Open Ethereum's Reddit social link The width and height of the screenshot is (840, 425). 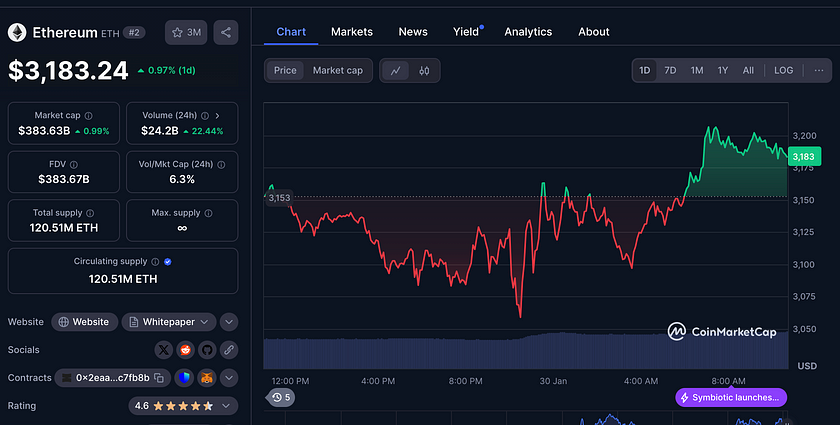point(185,350)
